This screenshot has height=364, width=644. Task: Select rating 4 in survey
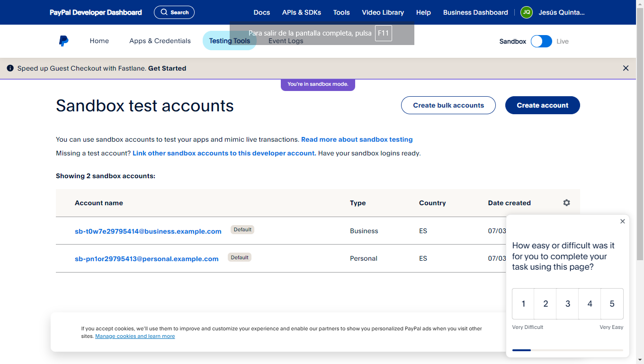tap(590, 304)
